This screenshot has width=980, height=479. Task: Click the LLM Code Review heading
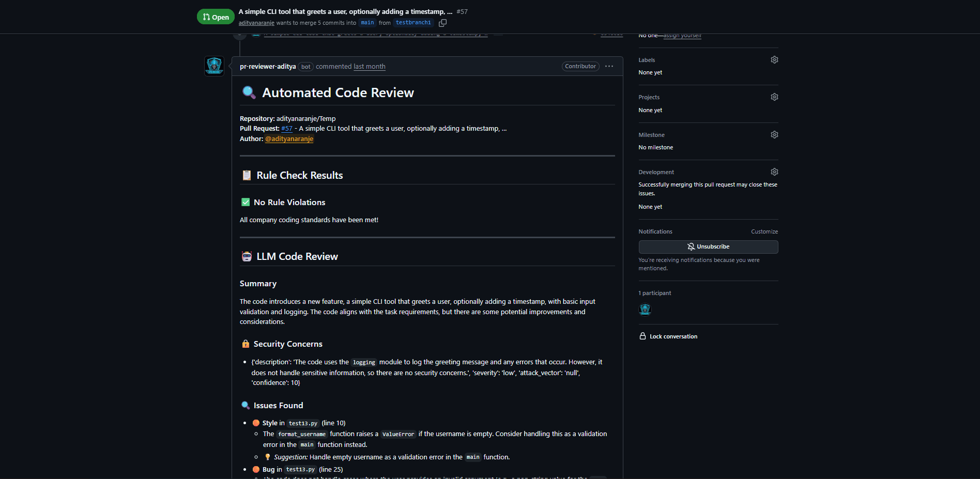pos(297,257)
